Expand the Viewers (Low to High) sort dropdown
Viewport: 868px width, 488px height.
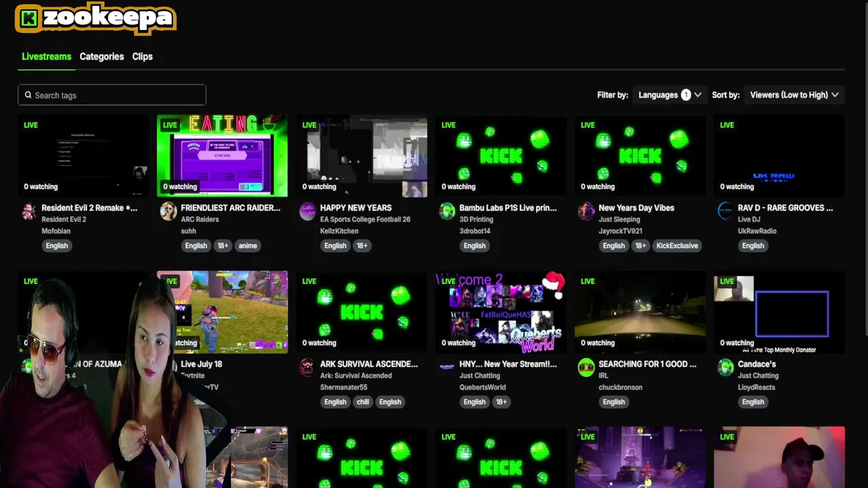(x=794, y=95)
